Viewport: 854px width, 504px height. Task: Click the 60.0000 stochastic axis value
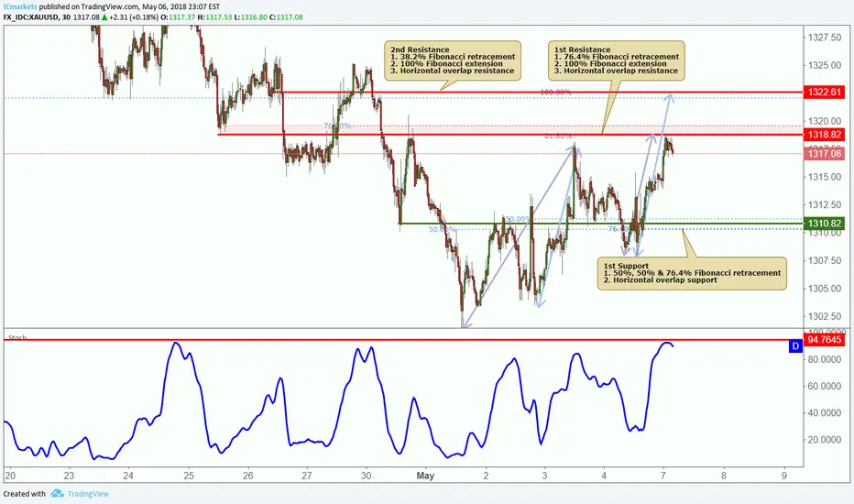(x=825, y=386)
